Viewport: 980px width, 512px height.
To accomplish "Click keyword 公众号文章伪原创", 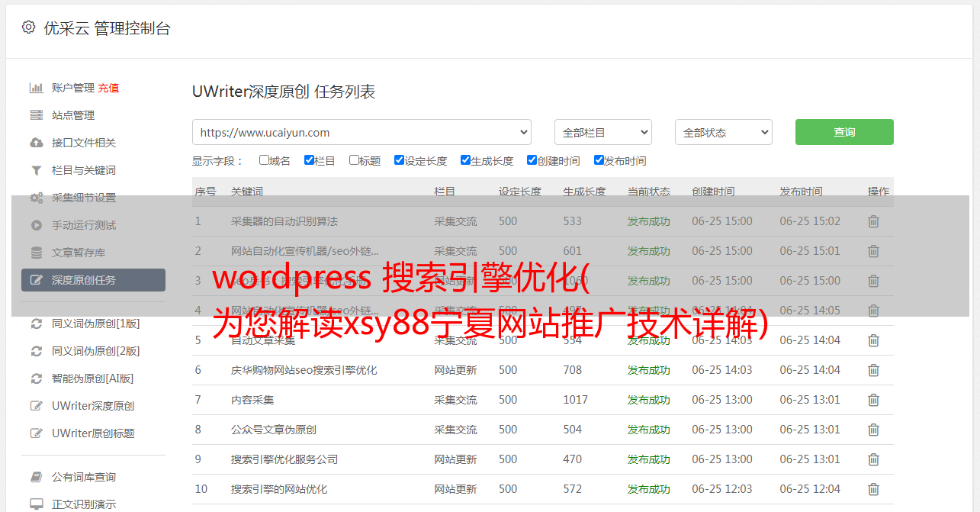I will coord(274,430).
